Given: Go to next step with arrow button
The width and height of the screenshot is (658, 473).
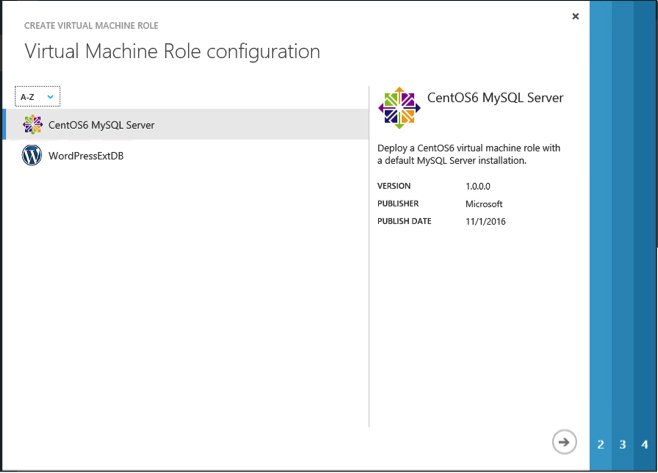Looking at the screenshot, I should pos(564,442).
